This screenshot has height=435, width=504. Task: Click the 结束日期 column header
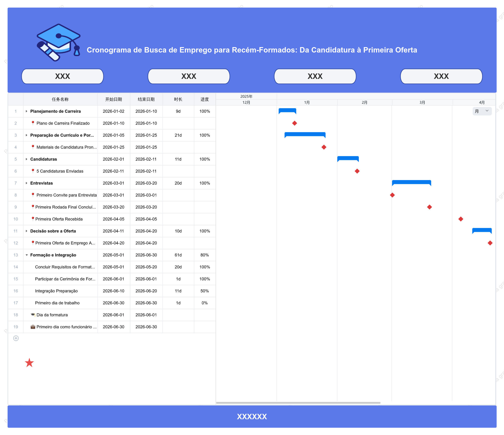146,99
